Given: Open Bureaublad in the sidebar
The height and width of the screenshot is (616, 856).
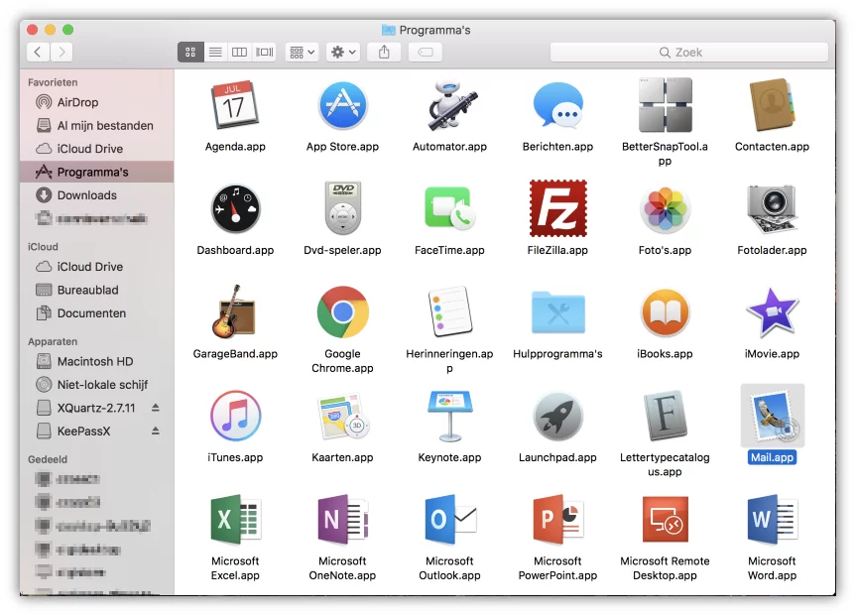Looking at the screenshot, I should pos(96,290).
